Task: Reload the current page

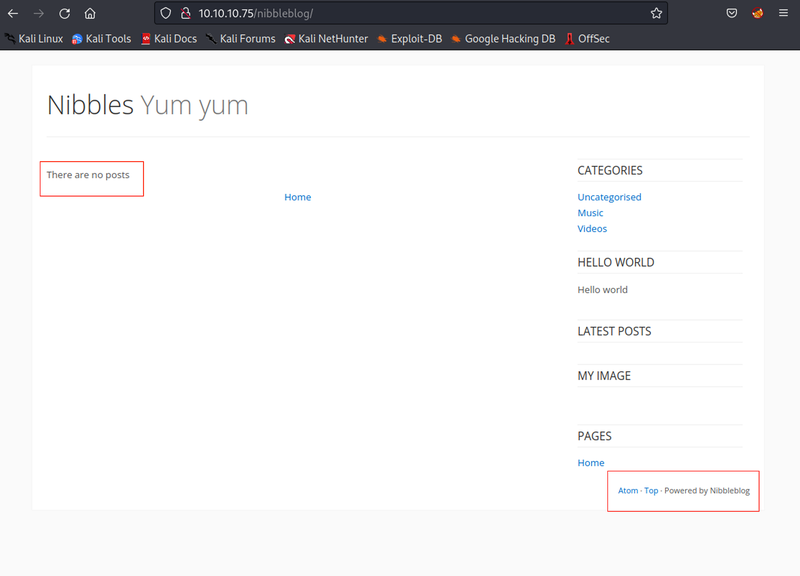Action: point(64,14)
